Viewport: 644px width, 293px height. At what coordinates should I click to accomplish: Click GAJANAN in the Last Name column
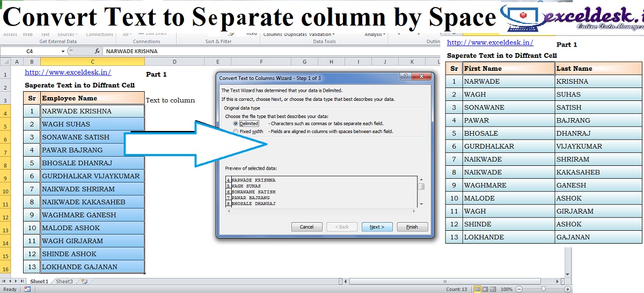click(598, 237)
